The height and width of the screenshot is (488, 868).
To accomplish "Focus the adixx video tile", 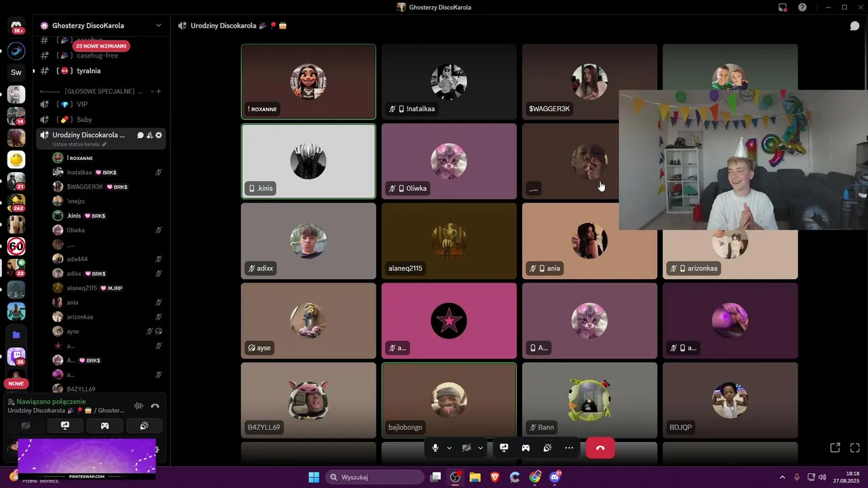I will tap(309, 241).
